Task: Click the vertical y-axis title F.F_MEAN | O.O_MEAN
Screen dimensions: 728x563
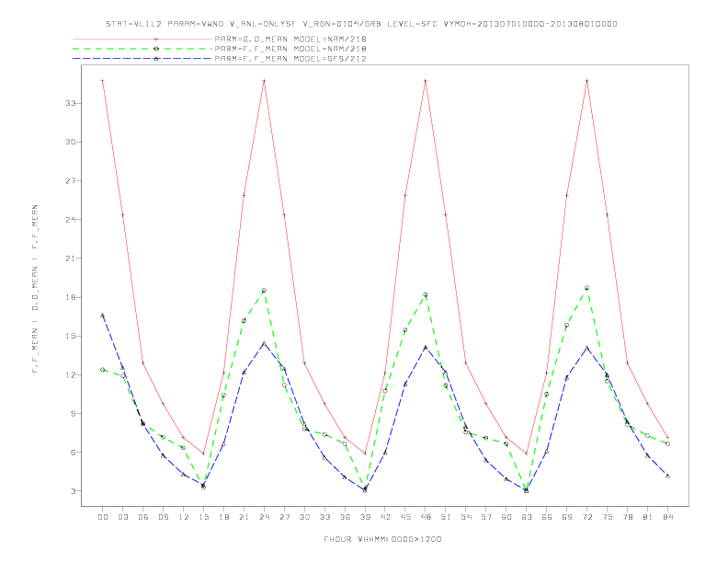Action: pos(35,289)
